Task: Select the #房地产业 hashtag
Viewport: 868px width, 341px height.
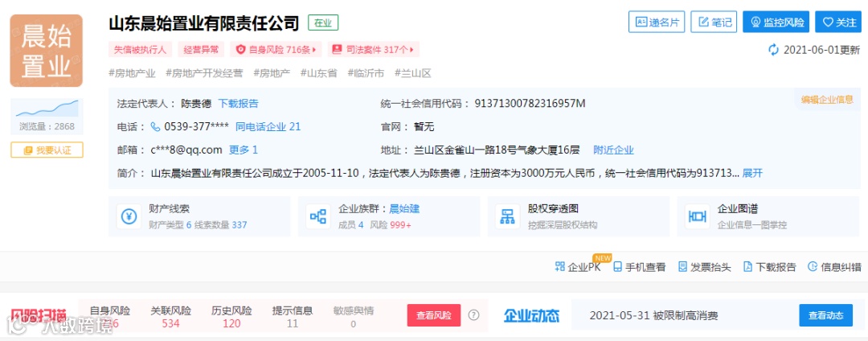Action: pyautogui.click(x=133, y=73)
